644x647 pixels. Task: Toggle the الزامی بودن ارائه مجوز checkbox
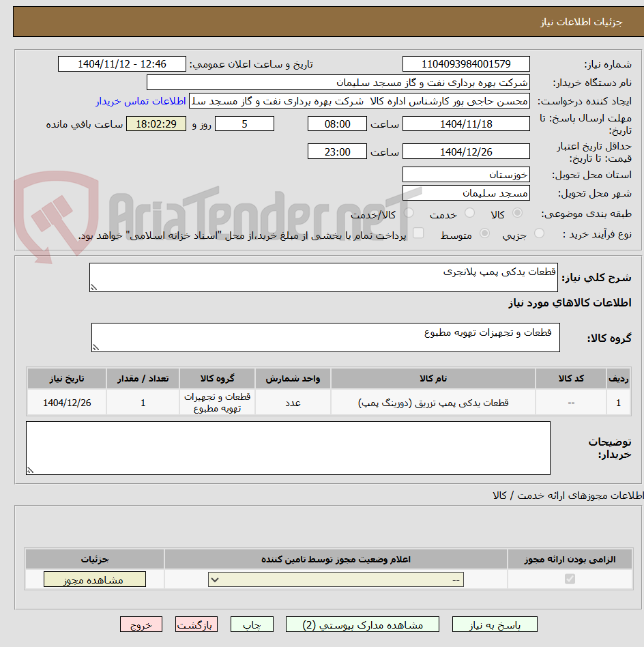click(x=570, y=579)
